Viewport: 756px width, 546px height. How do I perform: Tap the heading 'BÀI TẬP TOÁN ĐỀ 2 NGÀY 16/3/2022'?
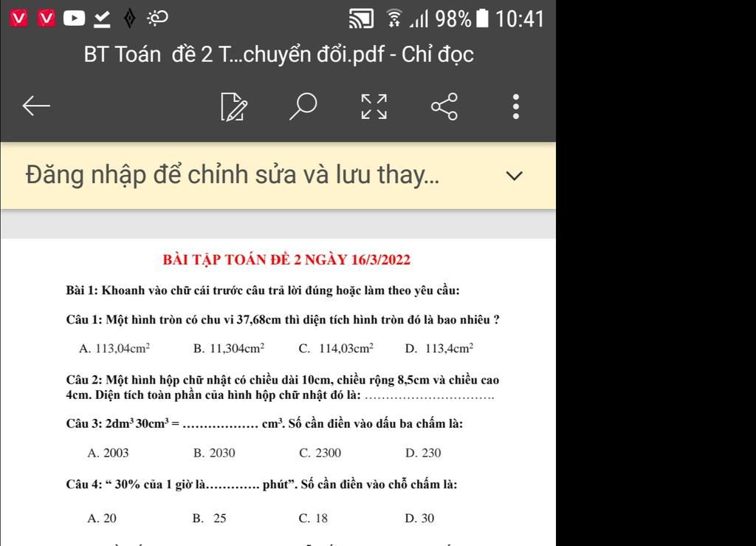[286, 259]
